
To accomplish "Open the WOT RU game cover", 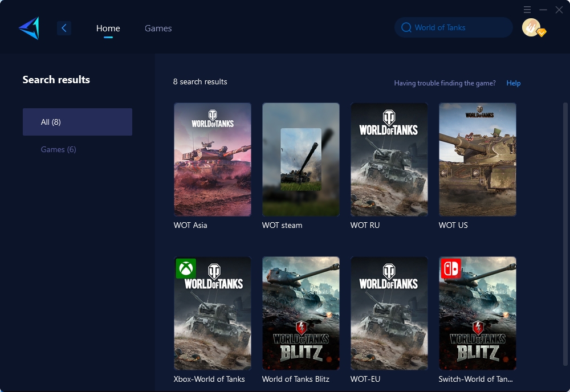I will pyautogui.click(x=389, y=160).
